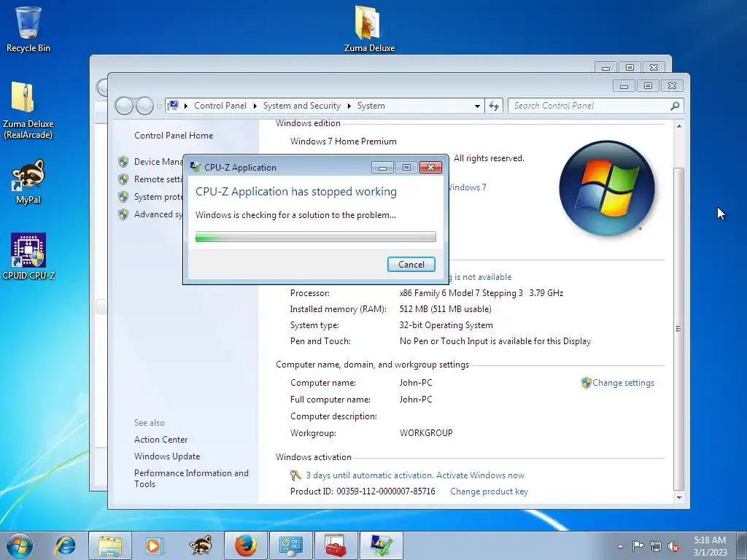
Task: Close the CPU-Z Application dialog
Action: coord(430,167)
